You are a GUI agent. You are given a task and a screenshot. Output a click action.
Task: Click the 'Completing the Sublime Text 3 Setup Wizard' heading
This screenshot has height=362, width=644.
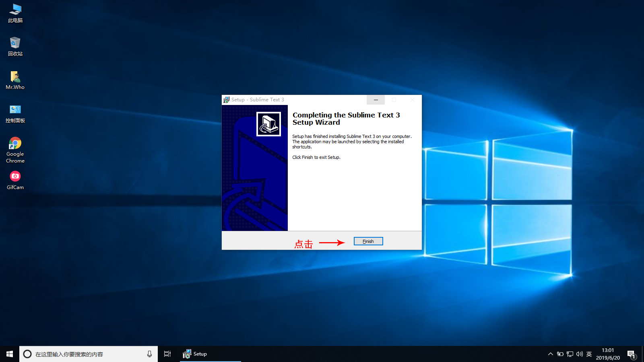click(x=346, y=119)
